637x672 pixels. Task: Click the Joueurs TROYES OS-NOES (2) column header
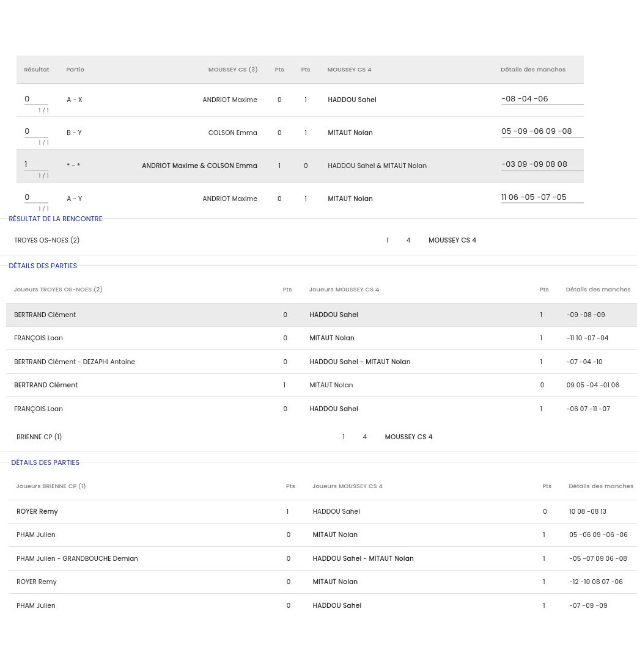click(x=58, y=290)
